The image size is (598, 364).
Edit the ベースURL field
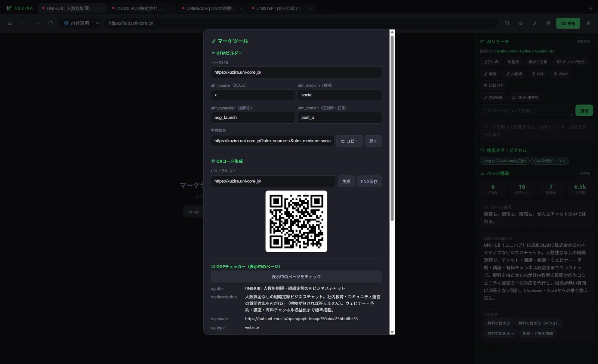click(x=296, y=73)
